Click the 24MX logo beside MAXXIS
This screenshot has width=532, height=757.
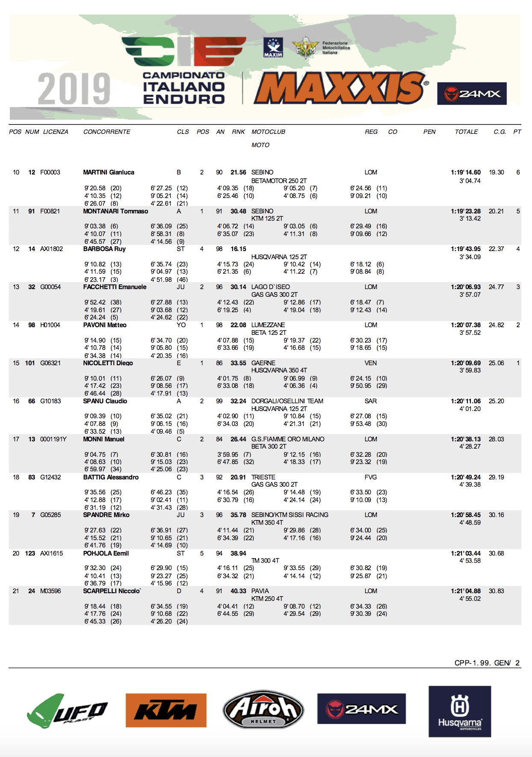(472, 93)
